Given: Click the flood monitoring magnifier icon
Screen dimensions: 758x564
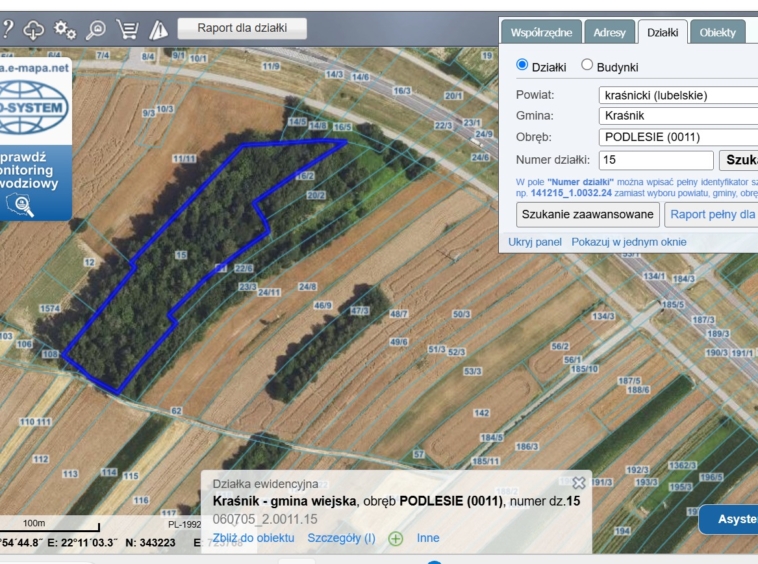Looking at the screenshot, I should pos(20,205).
